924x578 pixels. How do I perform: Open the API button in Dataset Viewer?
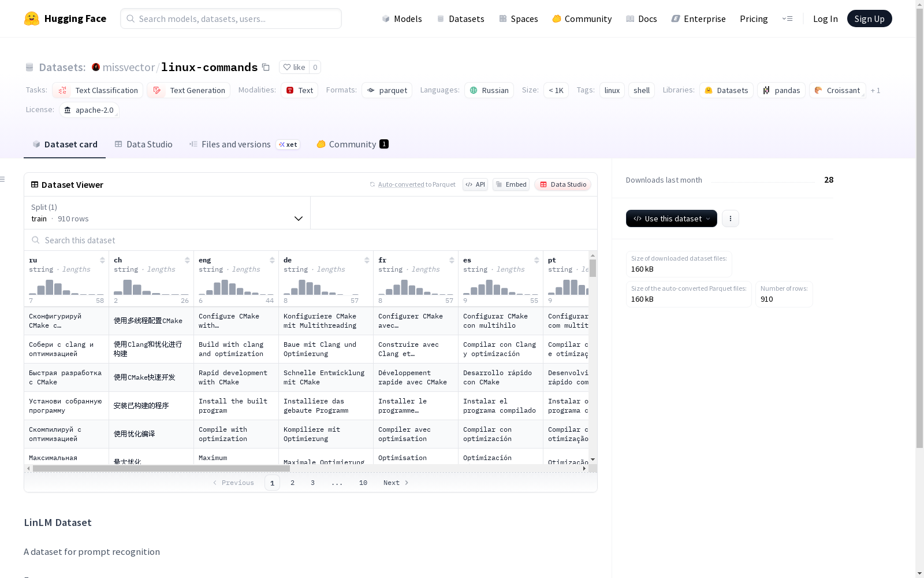pyautogui.click(x=475, y=184)
